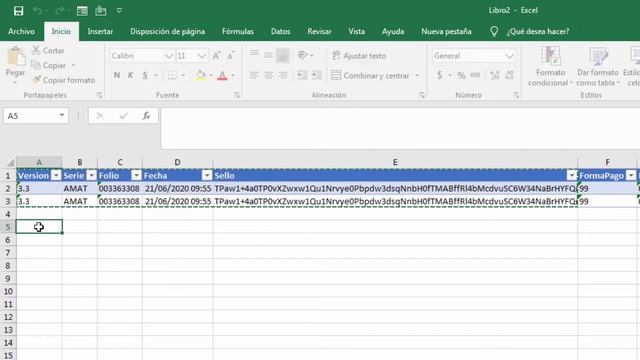Click the text orientation icon
This screenshot has height=360, width=640.
click(x=302, y=55)
